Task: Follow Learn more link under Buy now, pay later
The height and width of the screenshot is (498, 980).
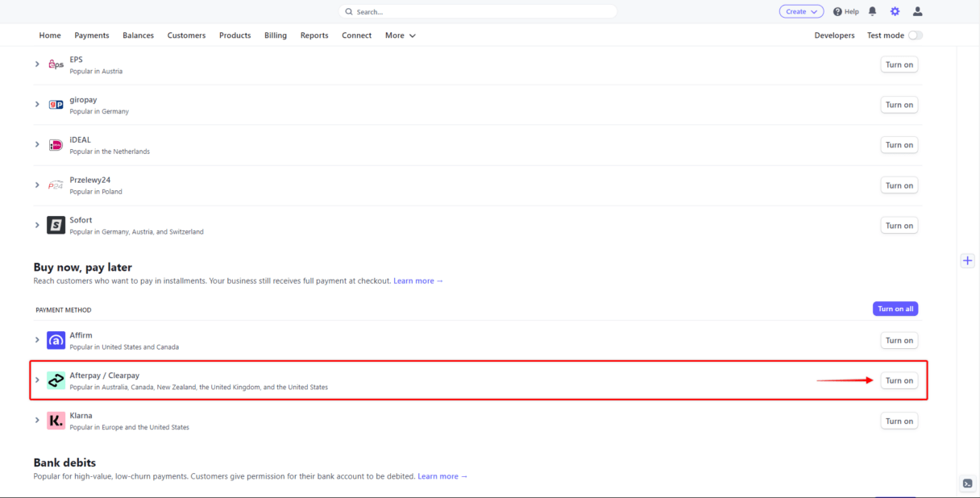Action: click(x=418, y=281)
